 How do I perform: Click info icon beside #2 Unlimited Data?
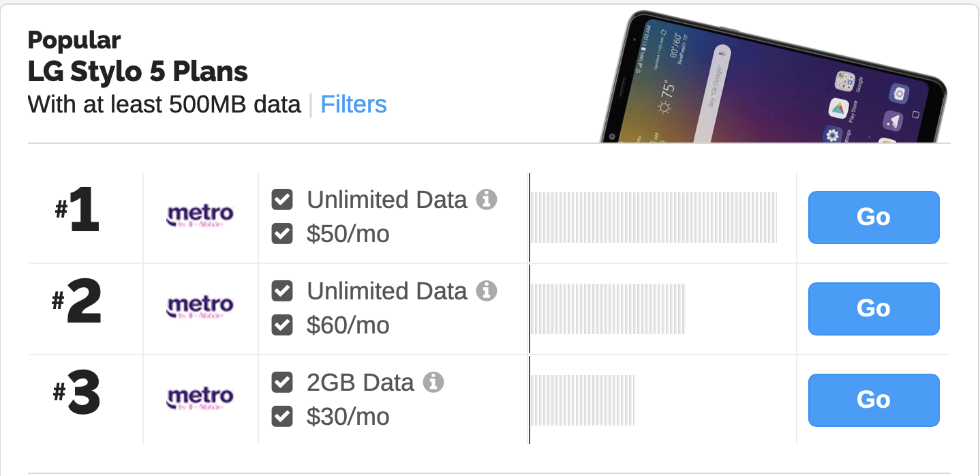click(x=486, y=291)
